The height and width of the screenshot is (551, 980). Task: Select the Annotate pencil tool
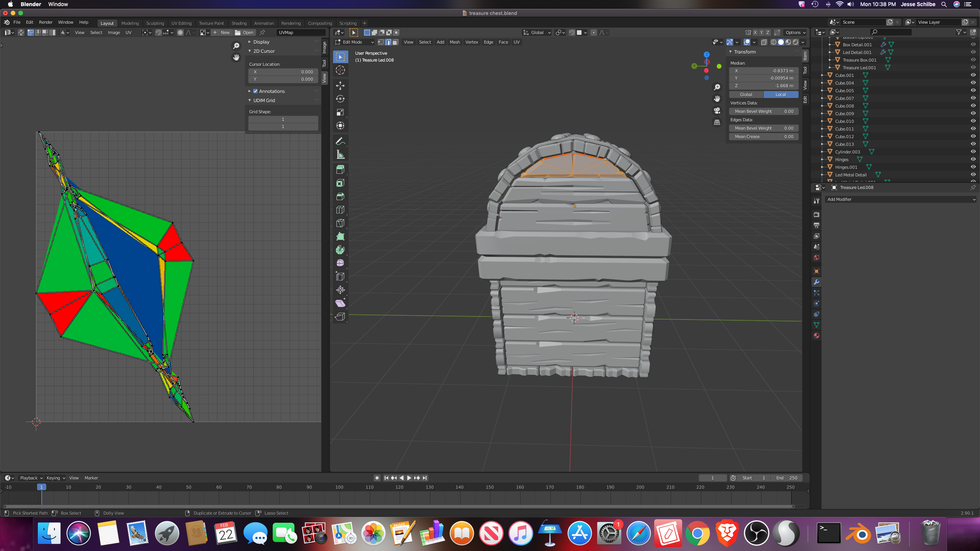[x=340, y=141]
